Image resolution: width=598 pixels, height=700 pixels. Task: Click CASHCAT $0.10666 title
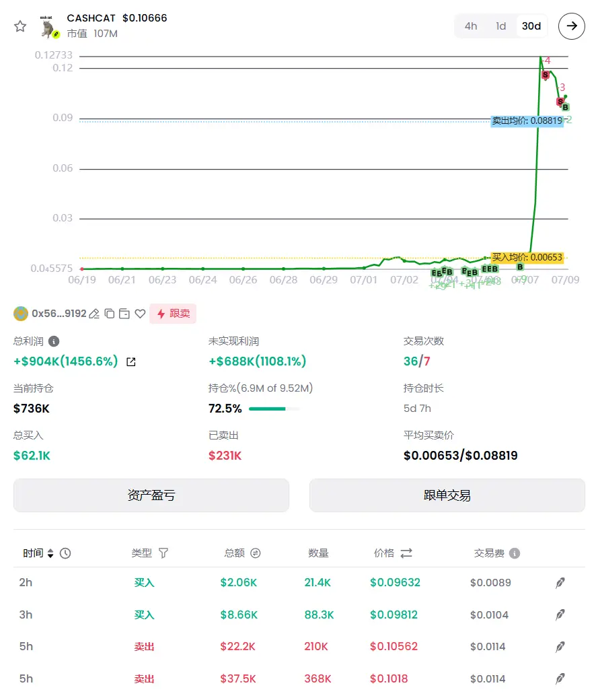117,18
